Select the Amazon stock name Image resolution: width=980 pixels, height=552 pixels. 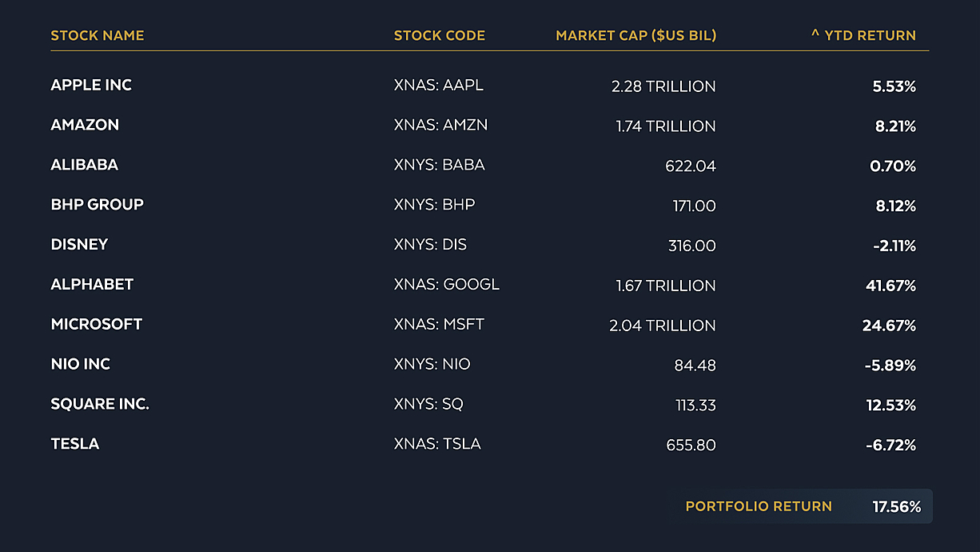point(85,125)
